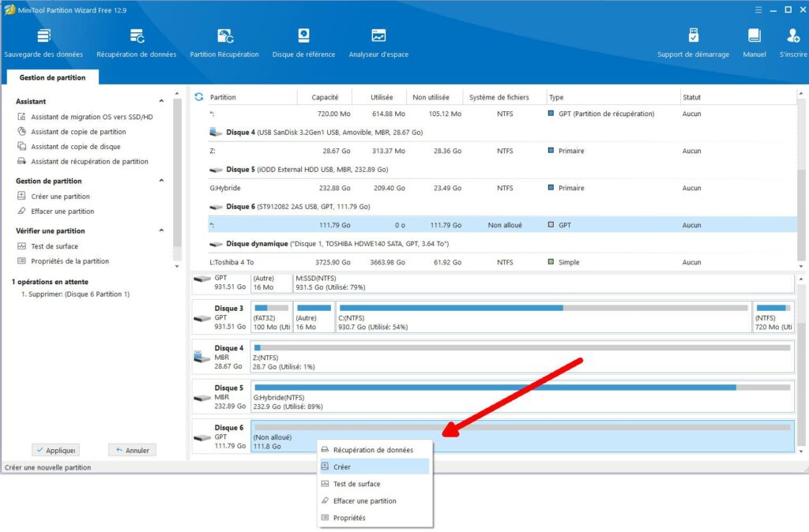Screen dimensions: 809x532
Task: Start Assistant de récupération de partition
Action: tap(83, 162)
